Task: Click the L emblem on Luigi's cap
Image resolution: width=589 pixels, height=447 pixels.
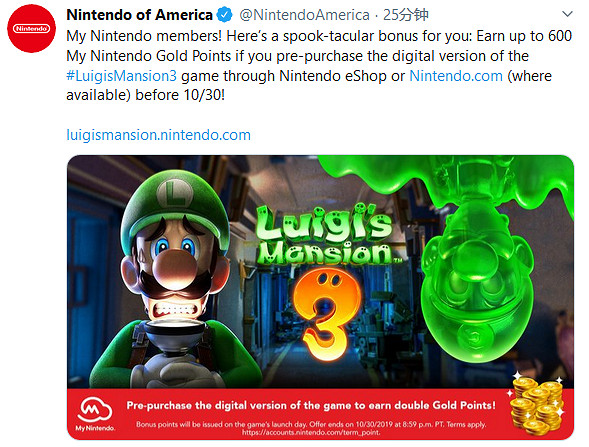Action: [x=175, y=193]
